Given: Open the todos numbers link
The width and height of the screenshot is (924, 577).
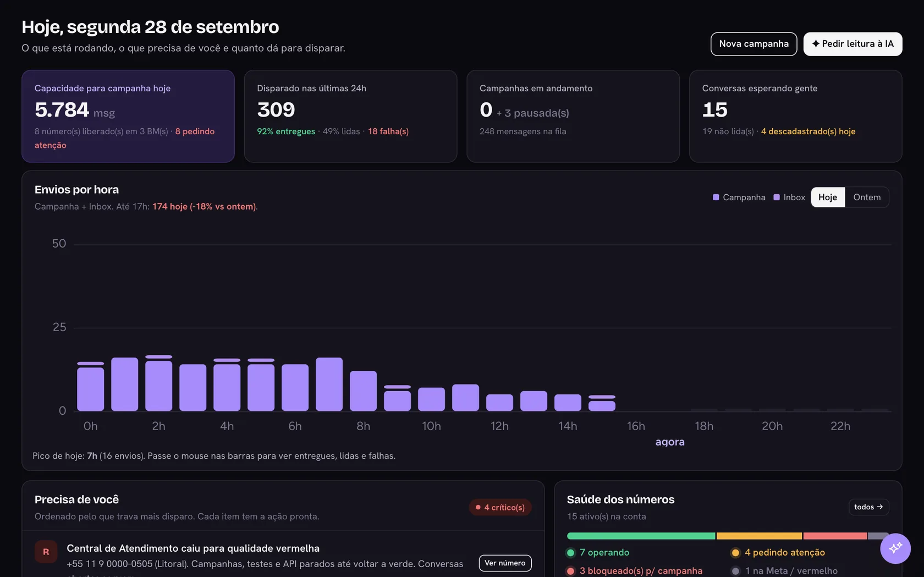Looking at the screenshot, I should pyautogui.click(x=868, y=507).
